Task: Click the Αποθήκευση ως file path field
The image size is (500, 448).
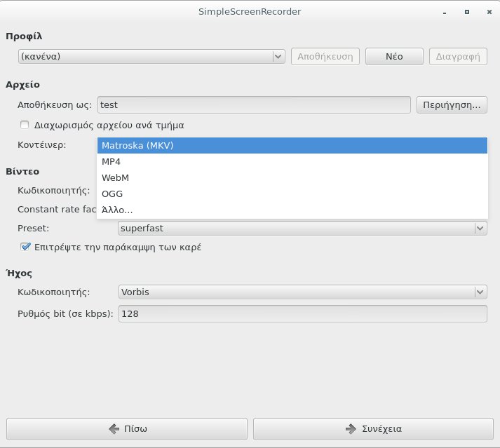Action: (253, 104)
